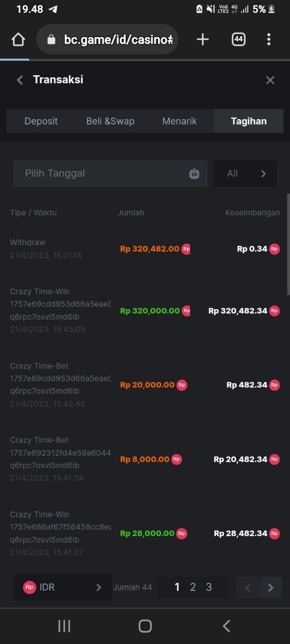Go to next page with right chevron

(x=271, y=587)
